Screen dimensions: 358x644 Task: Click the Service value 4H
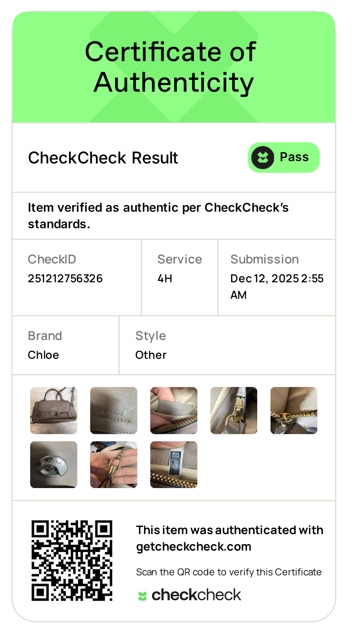tap(165, 278)
